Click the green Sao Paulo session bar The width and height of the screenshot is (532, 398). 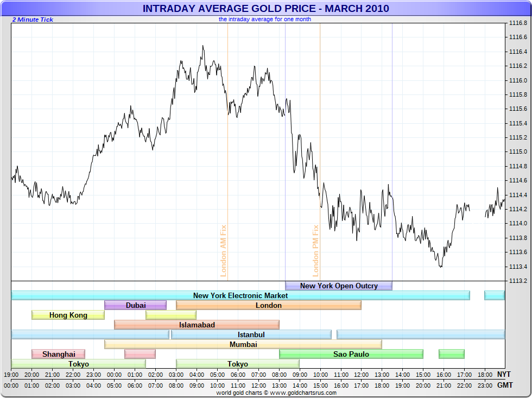[351, 354]
